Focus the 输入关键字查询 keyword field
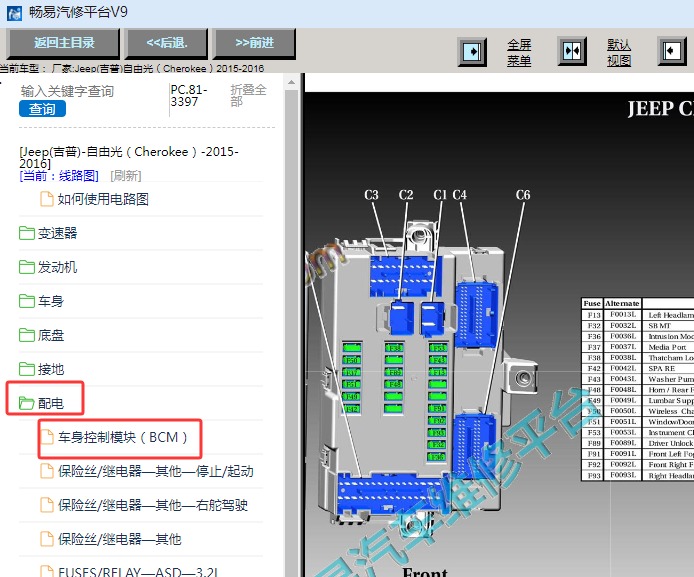This screenshot has height=577, width=694. click(x=67, y=91)
